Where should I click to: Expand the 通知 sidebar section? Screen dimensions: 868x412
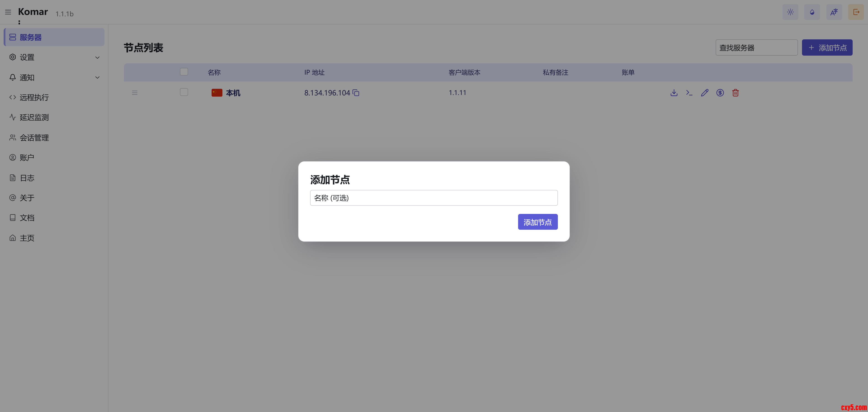54,78
